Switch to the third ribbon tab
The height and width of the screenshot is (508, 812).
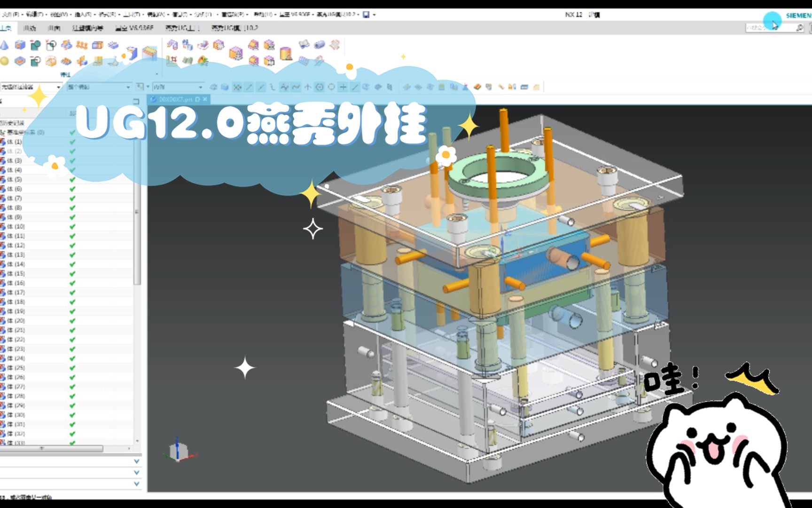(54, 28)
